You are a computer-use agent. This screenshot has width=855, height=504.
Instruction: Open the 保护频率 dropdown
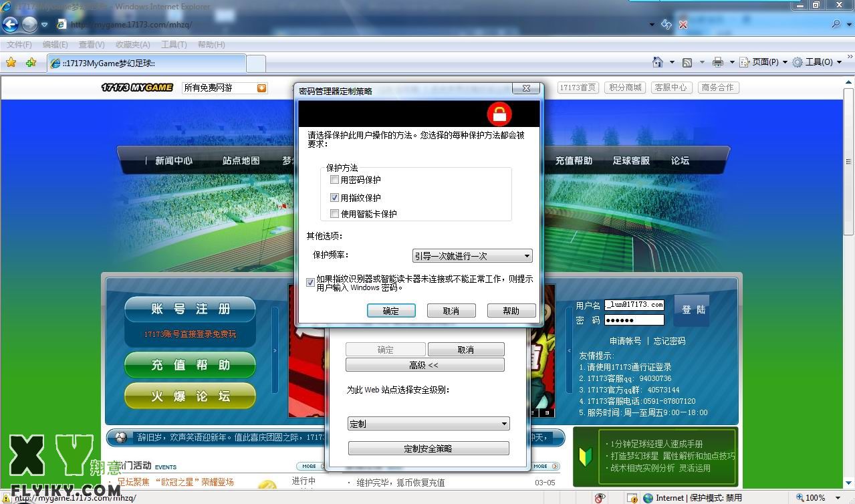coord(472,256)
